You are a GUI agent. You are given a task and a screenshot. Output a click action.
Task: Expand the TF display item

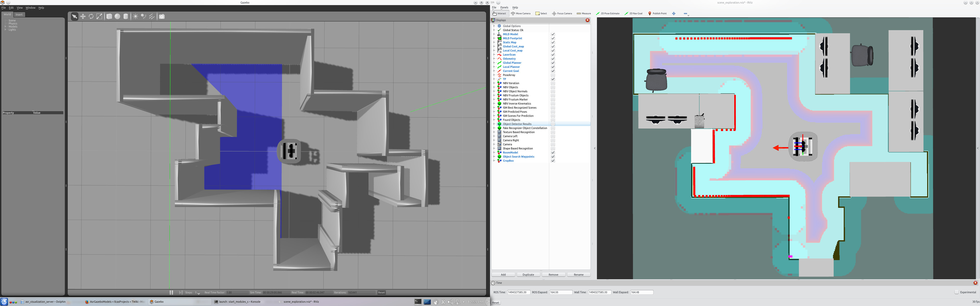tap(494, 79)
